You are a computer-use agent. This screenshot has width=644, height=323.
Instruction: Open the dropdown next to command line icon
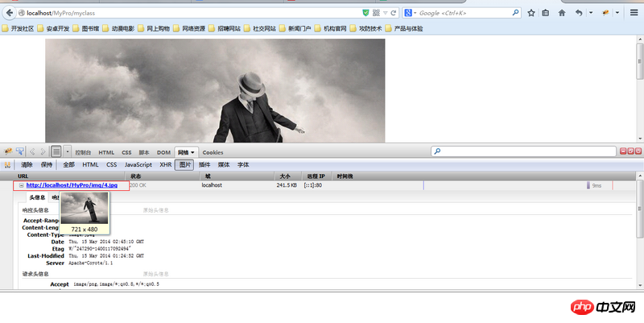click(68, 151)
